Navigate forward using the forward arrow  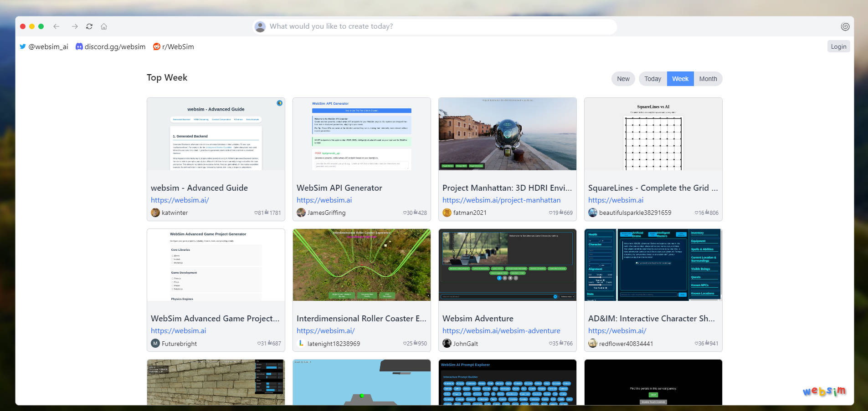(x=75, y=26)
